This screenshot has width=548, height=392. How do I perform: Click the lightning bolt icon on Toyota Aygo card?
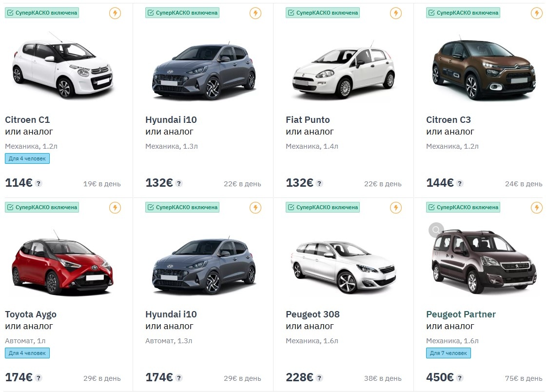coord(115,208)
